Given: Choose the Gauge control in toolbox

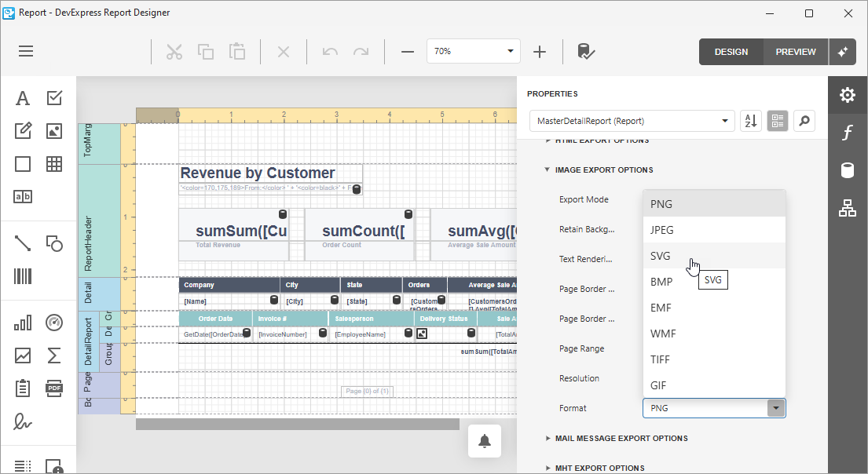Looking at the screenshot, I should [54, 323].
